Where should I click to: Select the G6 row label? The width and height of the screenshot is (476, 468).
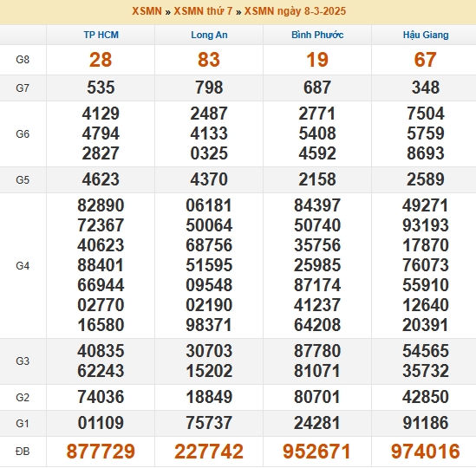click(x=23, y=133)
